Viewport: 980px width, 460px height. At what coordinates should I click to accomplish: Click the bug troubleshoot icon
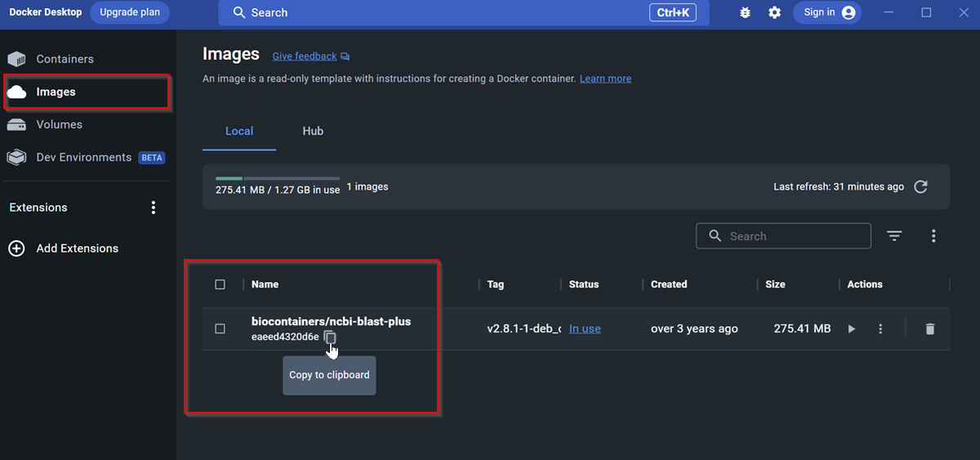pyautogui.click(x=745, y=13)
